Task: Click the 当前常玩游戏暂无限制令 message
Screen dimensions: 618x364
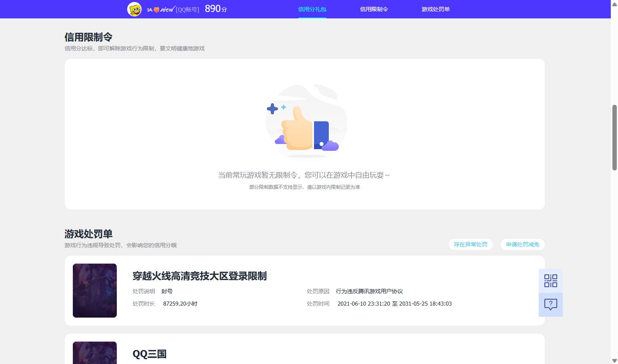Action: point(304,175)
